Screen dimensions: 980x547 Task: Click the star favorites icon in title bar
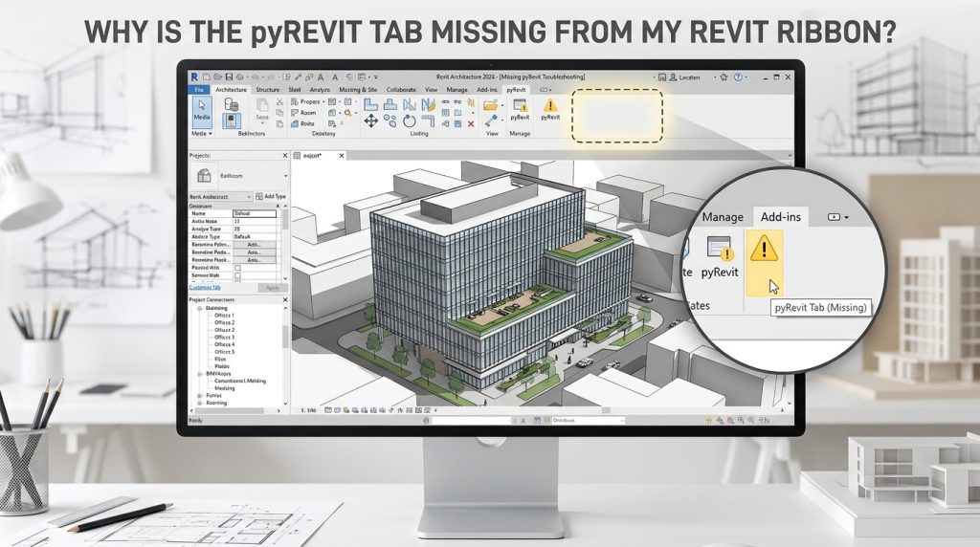pos(724,77)
